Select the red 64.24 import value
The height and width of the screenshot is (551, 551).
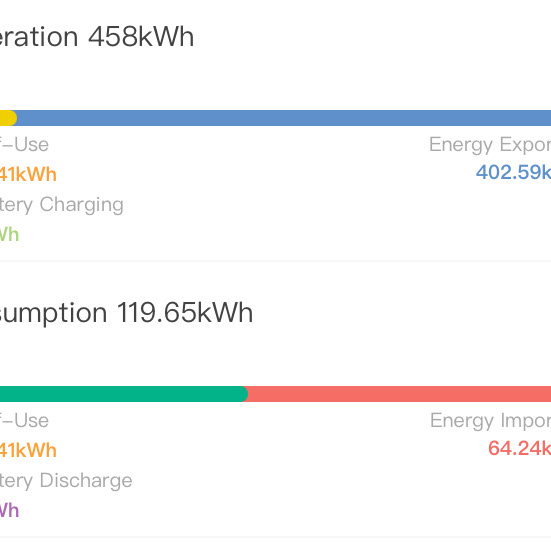tap(519, 448)
